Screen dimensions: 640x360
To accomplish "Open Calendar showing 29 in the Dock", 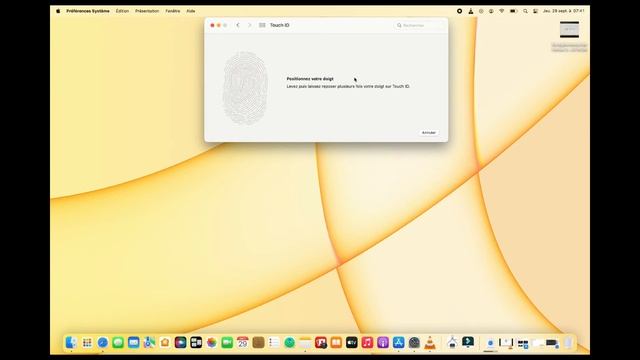I will [242, 342].
